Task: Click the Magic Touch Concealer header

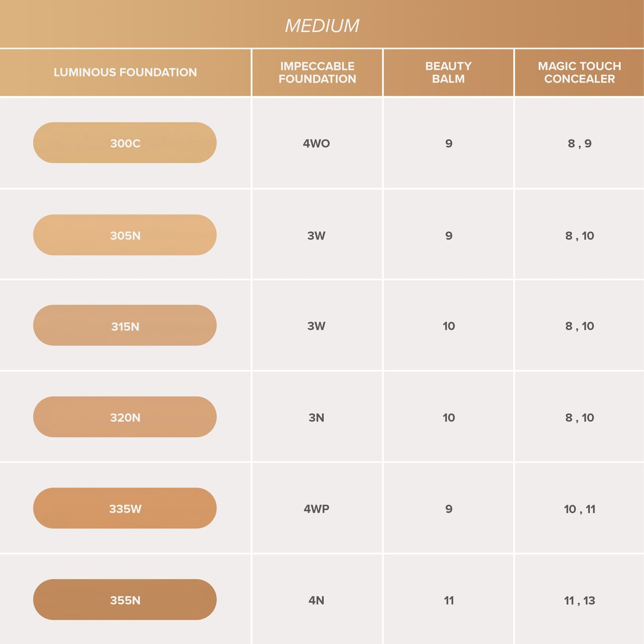Action: 579,73
